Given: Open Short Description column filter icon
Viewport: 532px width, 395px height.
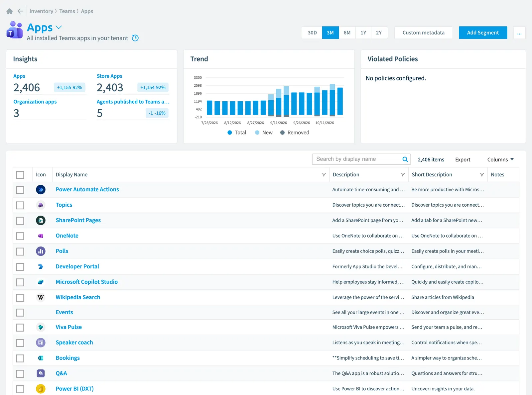Looking at the screenshot, I should tap(481, 175).
